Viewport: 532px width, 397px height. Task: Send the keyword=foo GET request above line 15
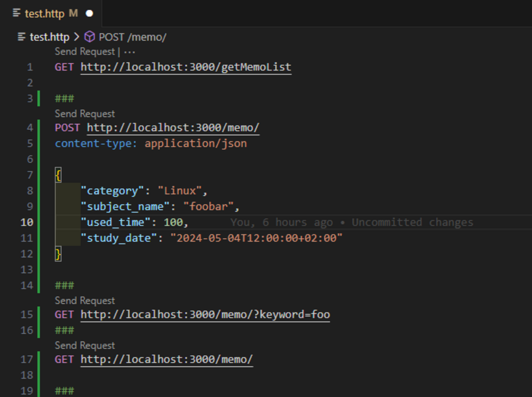(x=85, y=301)
